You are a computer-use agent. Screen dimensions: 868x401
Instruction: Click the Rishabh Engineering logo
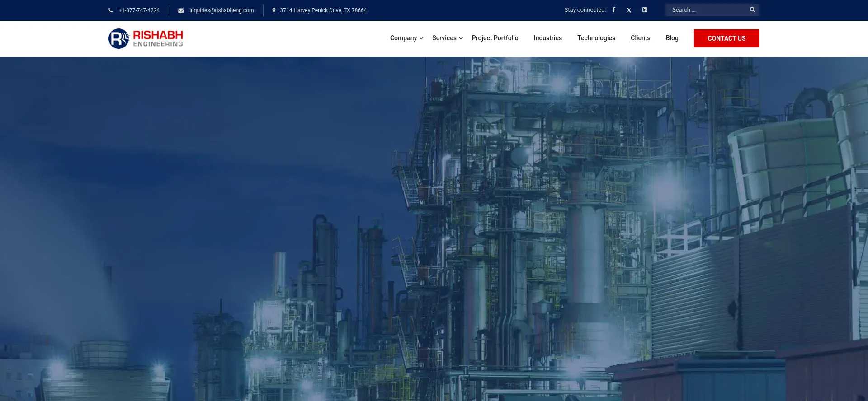[146, 38]
